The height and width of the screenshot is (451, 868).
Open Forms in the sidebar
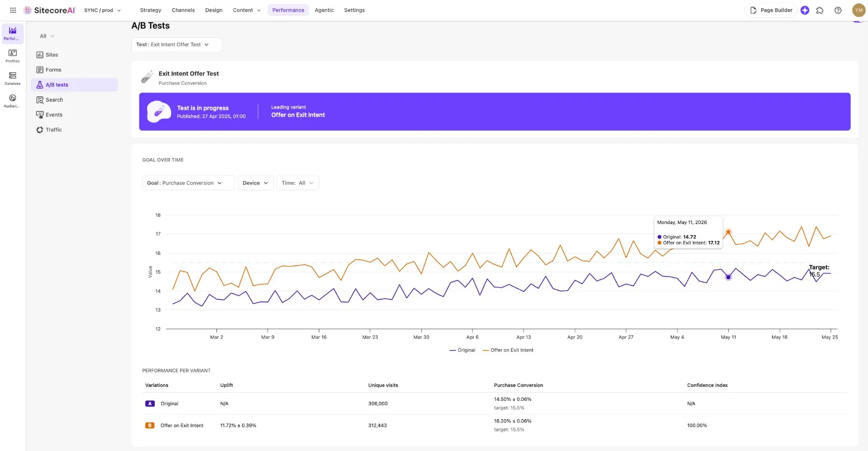[x=74, y=70]
